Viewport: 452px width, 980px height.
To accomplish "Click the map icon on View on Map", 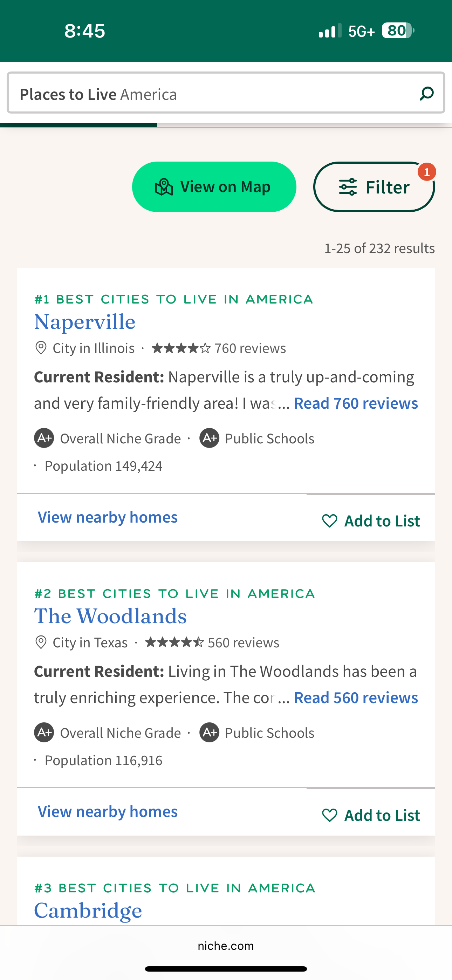I will tap(164, 187).
